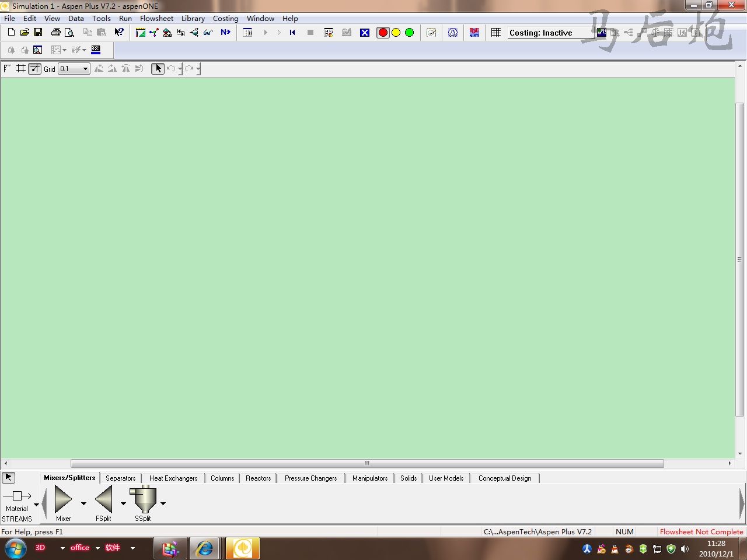Expand the Mixer icon dropdown arrow
Viewport: 747px width, 560px height.
[83, 503]
